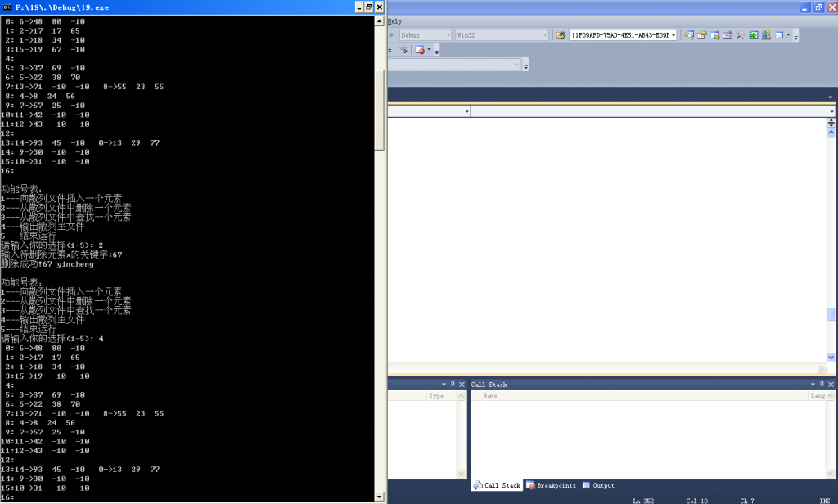The width and height of the screenshot is (838, 504).
Task: Click the Breakpoints icon on the Breakpoints tab
Action: 529,484
